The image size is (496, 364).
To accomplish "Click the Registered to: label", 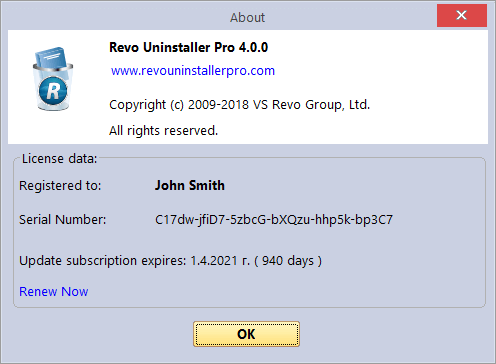I will 60,186.
